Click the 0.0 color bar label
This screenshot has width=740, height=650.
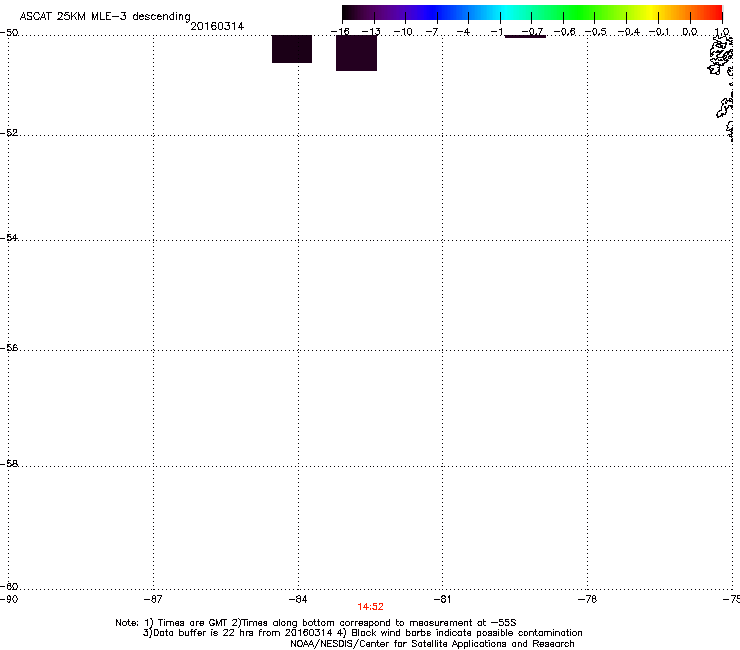[690, 32]
